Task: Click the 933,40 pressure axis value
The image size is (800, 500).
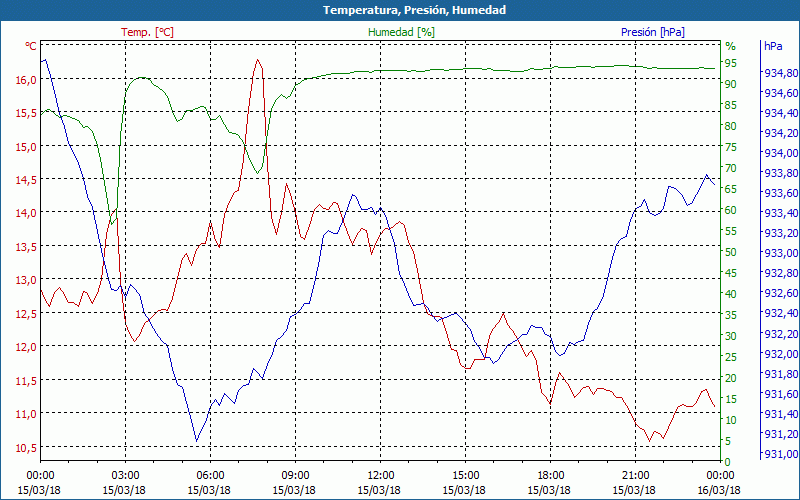Action: [x=781, y=213]
